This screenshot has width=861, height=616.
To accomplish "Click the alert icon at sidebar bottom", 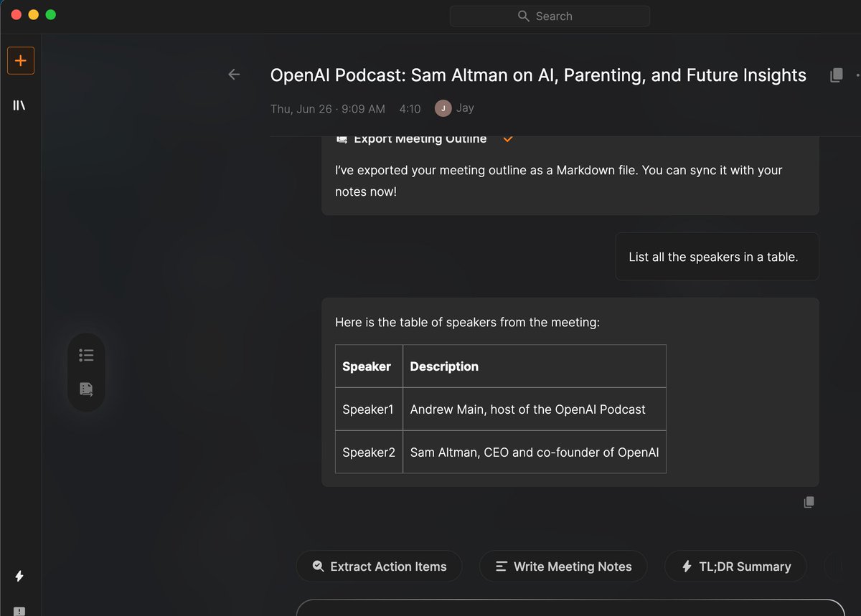I will [x=19, y=610].
